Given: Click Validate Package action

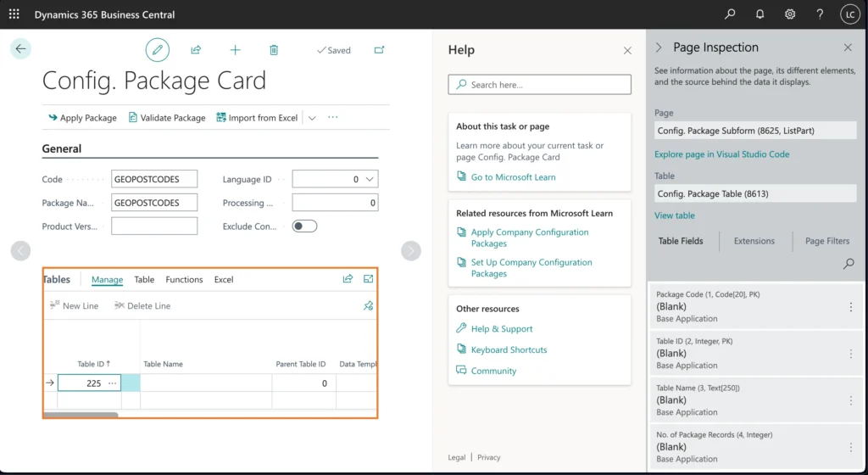Looking at the screenshot, I should (167, 117).
